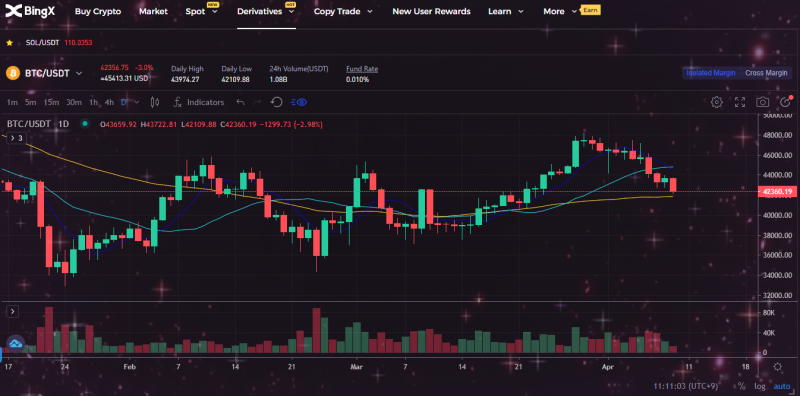This screenshot has width=800, height=396.
Task: Open New User Rewards page
Action: [x=431, y=11]
